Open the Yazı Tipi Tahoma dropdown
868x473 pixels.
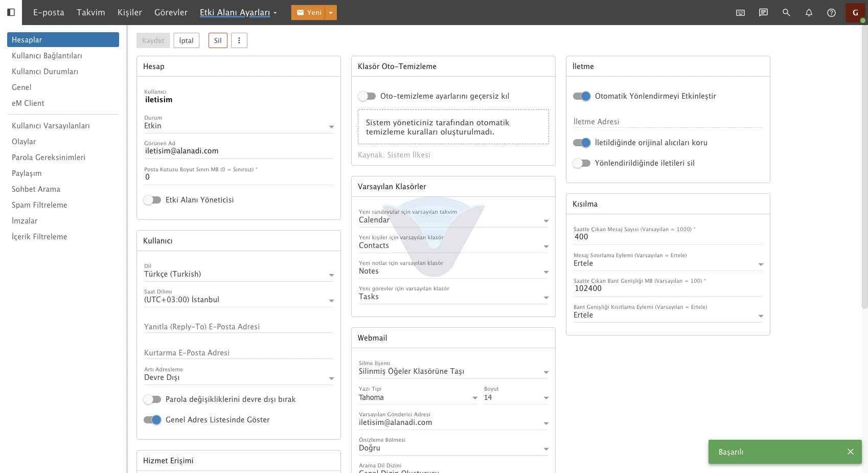[418, 397]
